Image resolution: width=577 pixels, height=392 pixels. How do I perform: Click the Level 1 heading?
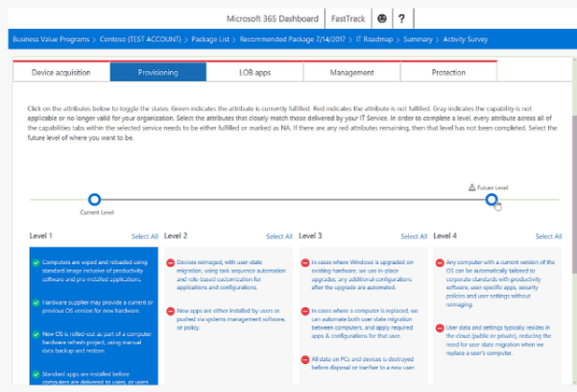[41, 236]
